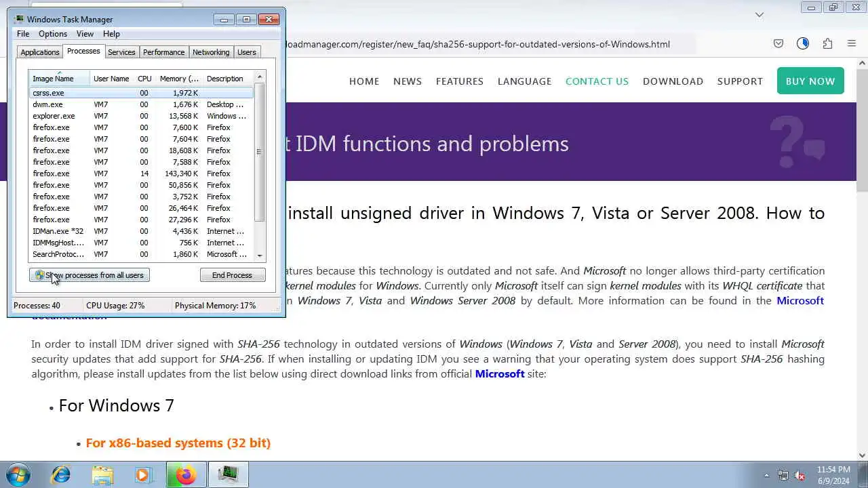
Task: Open CONTACT US in site navigation
Action: [597, 81]
